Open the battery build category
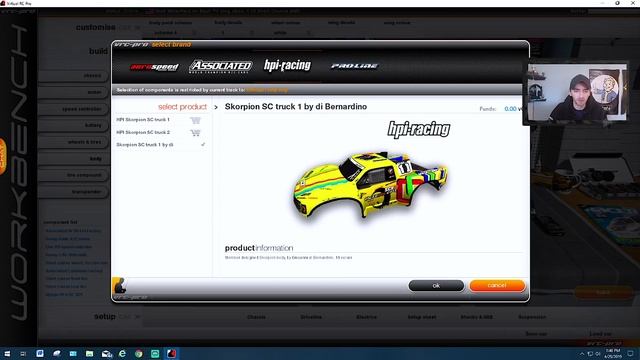The image size is (640, 360). [73, 125]
